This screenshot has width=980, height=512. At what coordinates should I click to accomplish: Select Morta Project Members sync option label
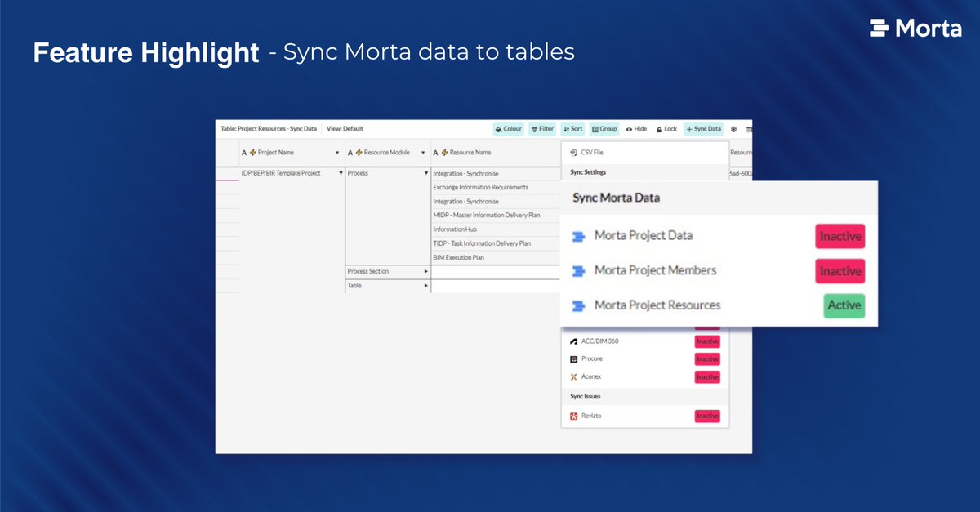click(655, 270)
